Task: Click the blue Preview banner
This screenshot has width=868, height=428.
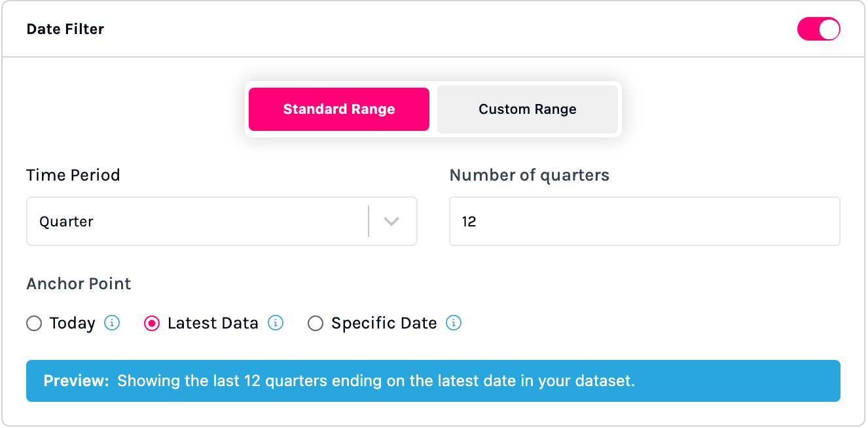Action: coord(433,381)
